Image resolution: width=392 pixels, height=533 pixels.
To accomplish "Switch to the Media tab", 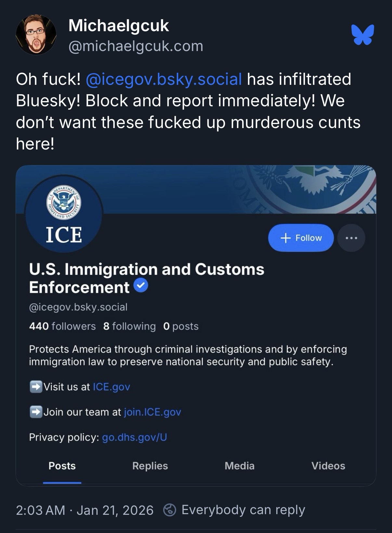I will pos(239,466).
